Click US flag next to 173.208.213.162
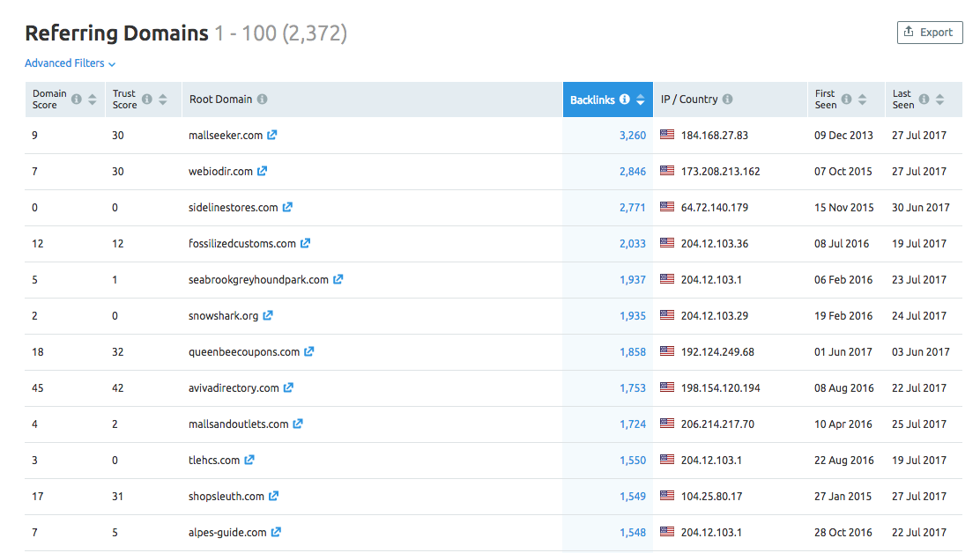 point(667,171)
